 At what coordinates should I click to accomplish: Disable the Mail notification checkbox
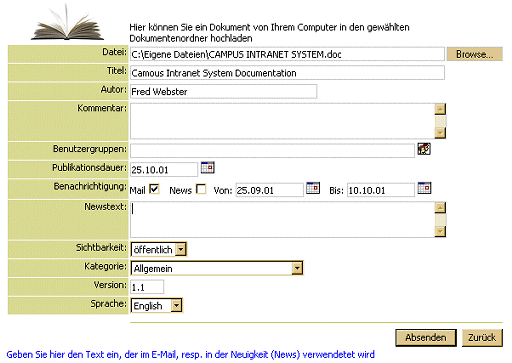point(154,189)
